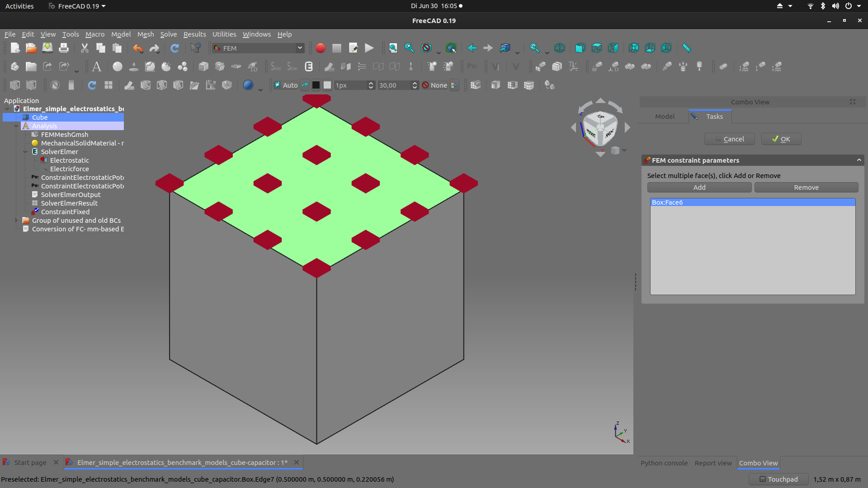Toggle construction mode next to Auto
This screenshot has height=488, width=868.
tap(305, 85)
